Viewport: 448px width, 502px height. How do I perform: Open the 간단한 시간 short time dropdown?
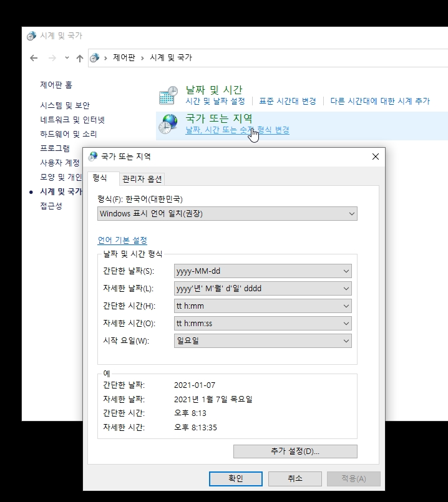click(x=262, y=306)
